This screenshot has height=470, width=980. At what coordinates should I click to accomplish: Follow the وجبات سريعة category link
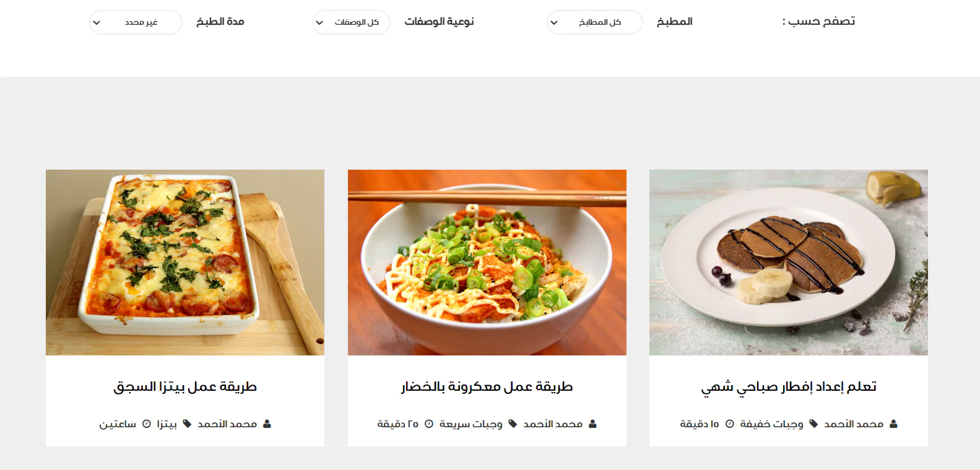(471, 424)
